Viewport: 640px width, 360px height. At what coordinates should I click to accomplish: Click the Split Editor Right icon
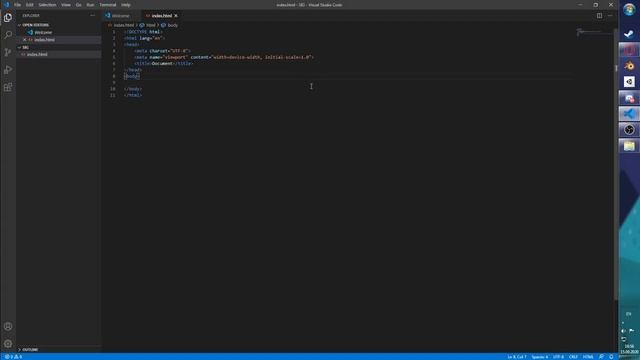(x=599, y=16)
